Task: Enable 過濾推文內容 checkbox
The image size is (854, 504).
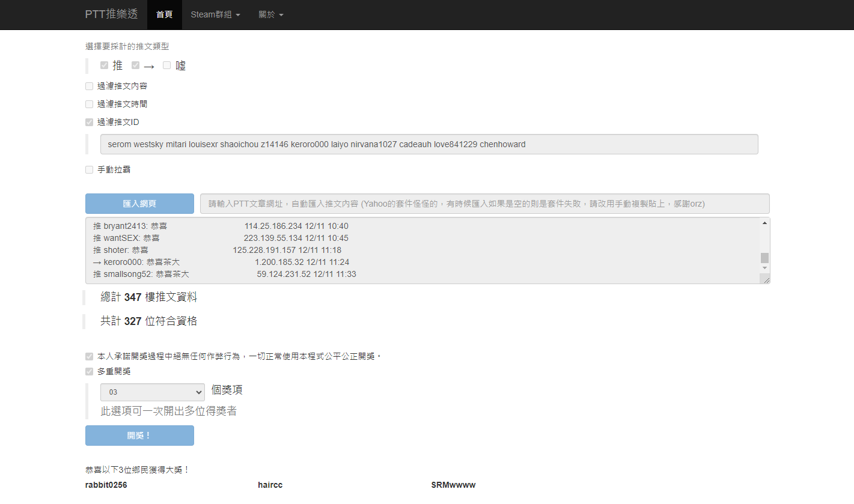Action: [x=90, y=87]
